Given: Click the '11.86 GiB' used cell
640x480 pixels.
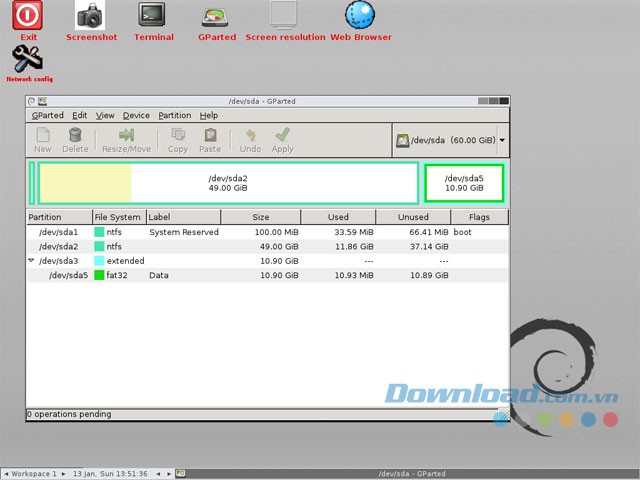Looking at the screenshot, I should pos(354,246).
